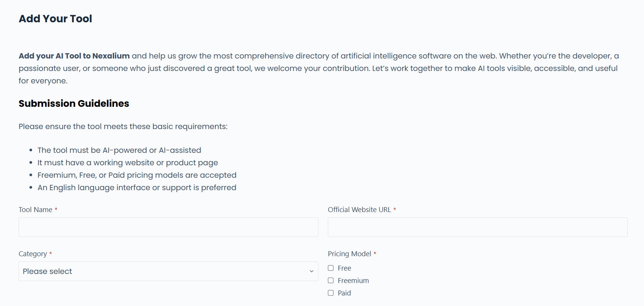Viewport: 644px width, 306px height.
Task: Click the 'working website or product page' bullet
Action: coord(127,163)
